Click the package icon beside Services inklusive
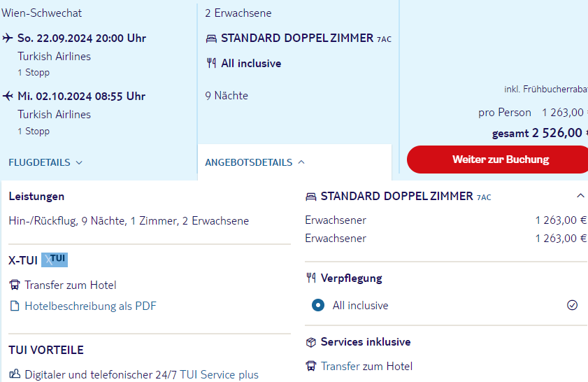The image size is (588, 382). (x=311, y=342)
